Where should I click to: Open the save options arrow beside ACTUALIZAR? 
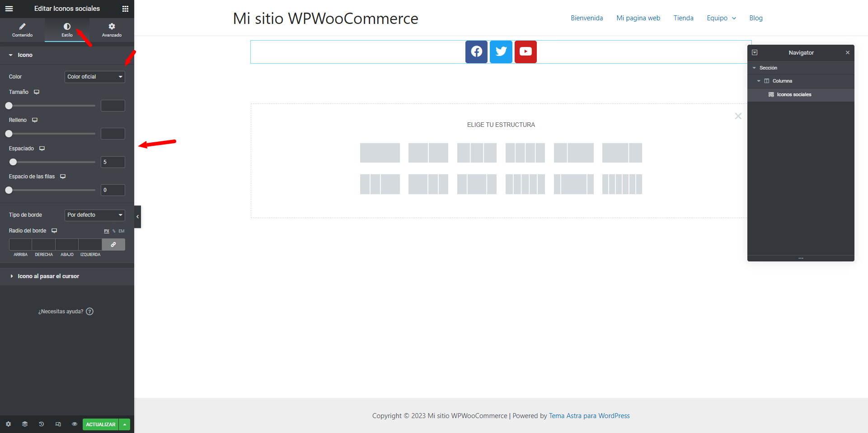coord(125,424)
